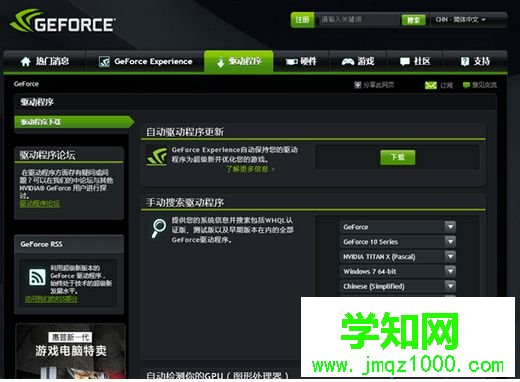Open the support tab (支持)
Image resolution: width=520 pixels, height=382 pixels.
475,61
